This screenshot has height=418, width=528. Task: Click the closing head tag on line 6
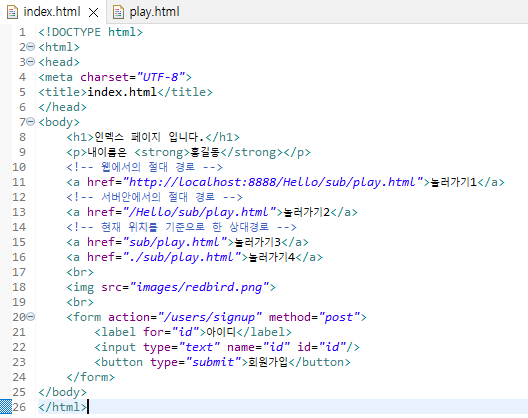coord(63,107)
